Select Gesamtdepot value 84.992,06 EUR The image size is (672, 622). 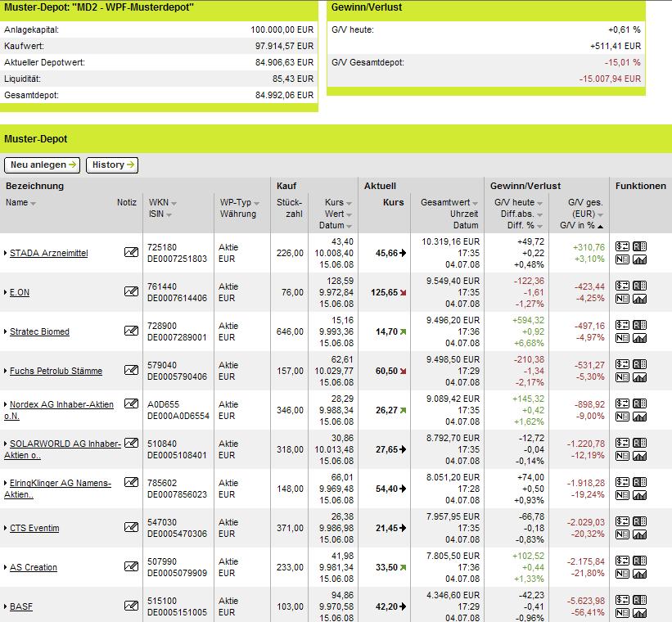[285, 95]
